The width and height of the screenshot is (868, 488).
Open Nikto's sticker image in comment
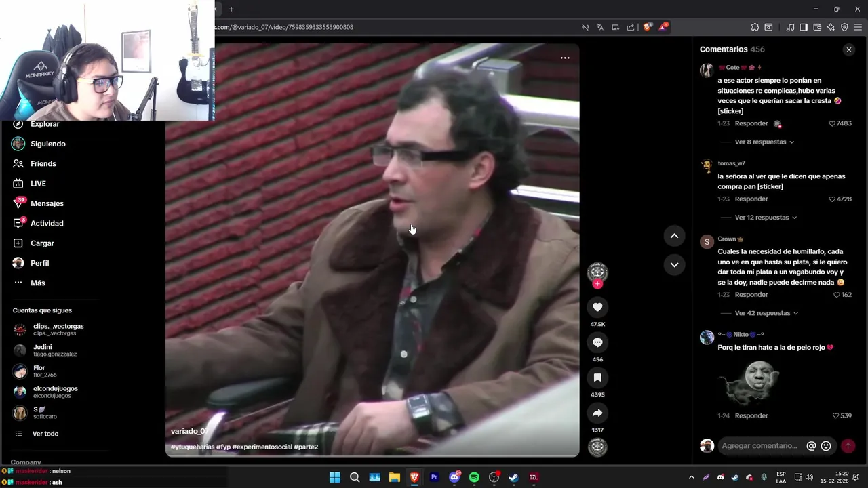(750, 383)
